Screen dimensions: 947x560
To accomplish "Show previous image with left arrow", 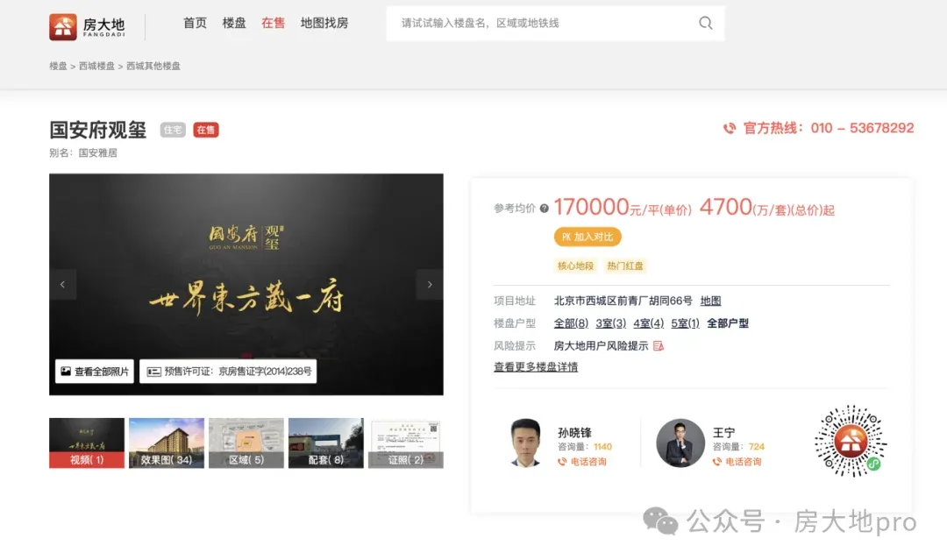I will tap(62, 284).
